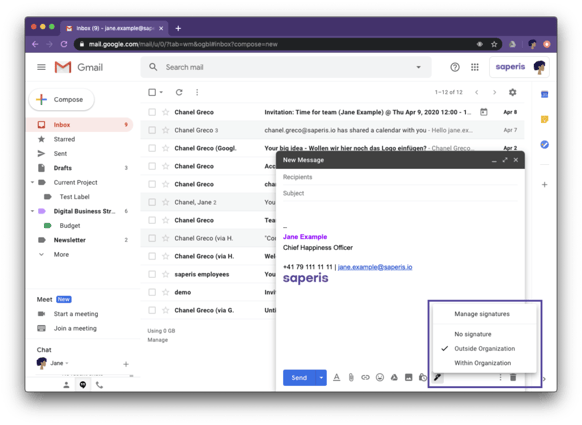Open the Drafts folder
582x425 pixels.
(x=62, y=168)
